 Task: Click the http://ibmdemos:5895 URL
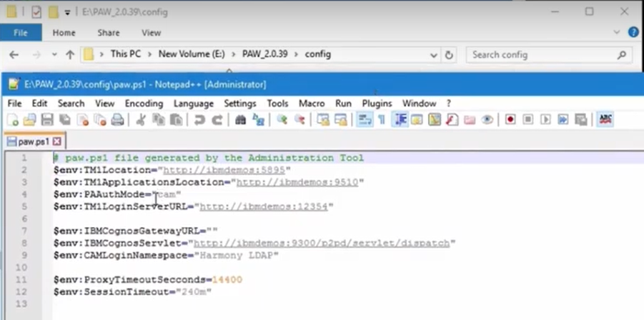tap(224, 170)
